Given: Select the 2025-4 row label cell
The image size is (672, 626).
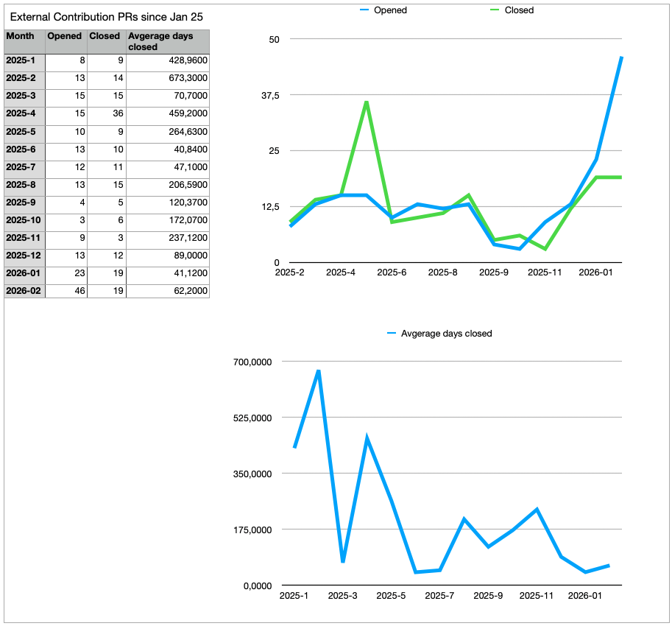Looking at the screenshot, I should 24,113.
